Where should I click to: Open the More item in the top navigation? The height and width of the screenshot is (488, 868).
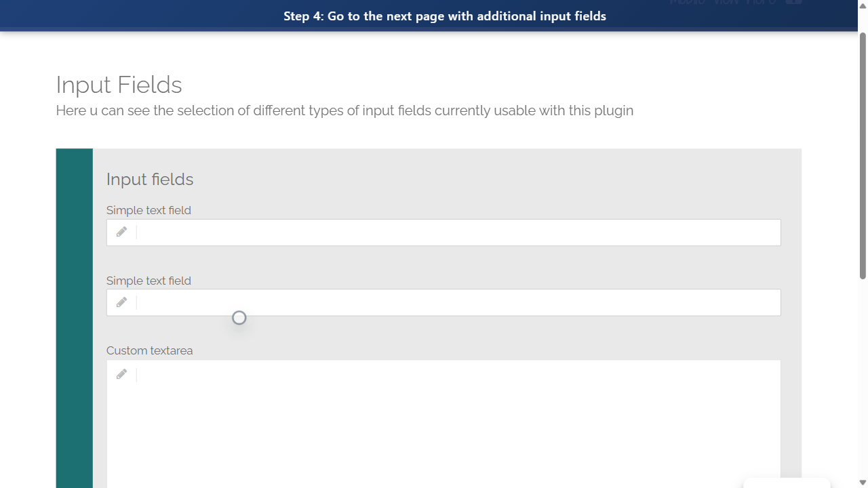pyautogui.click(x=760, y=3)
